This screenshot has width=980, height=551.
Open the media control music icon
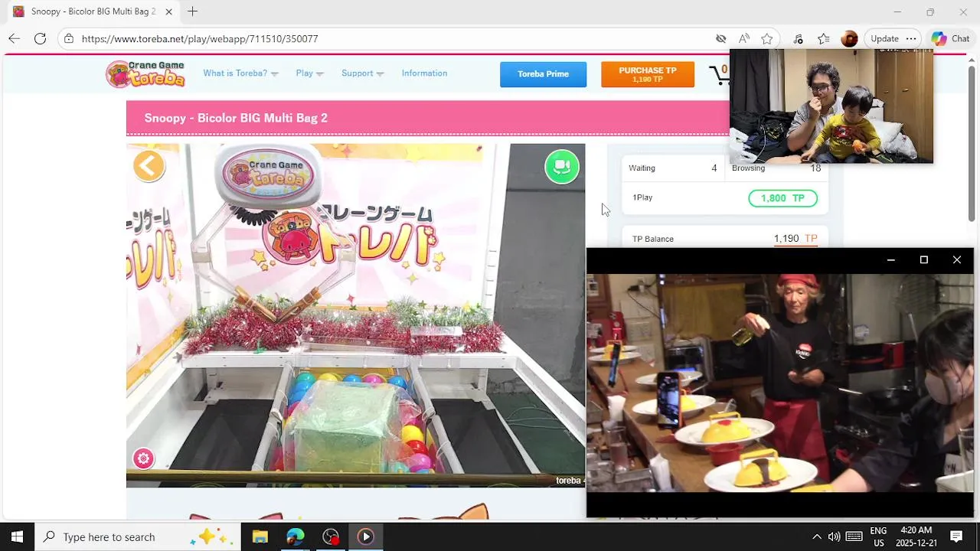coord(798,38)
